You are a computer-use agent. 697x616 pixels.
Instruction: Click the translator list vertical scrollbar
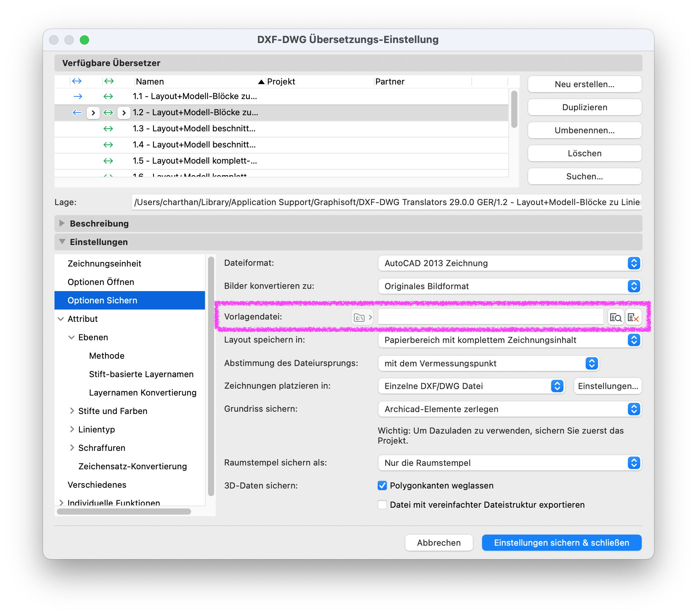(514, 109)
